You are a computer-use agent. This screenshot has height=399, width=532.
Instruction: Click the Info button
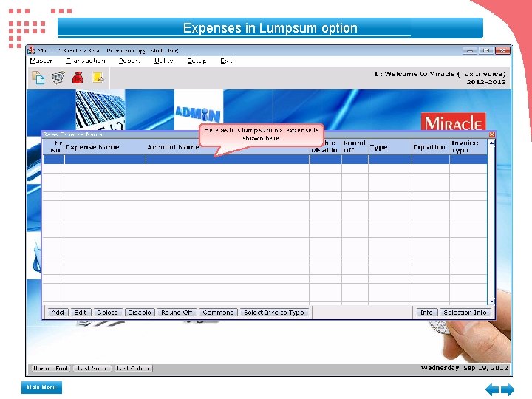(x=426, y=312)
